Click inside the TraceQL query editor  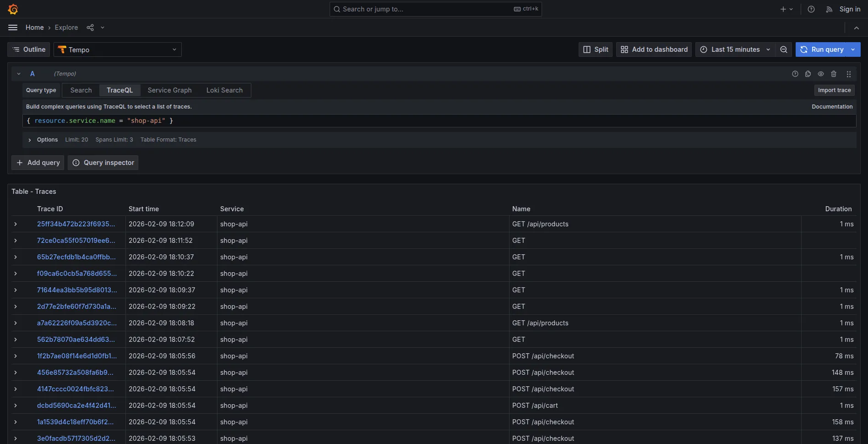point(412,121)
